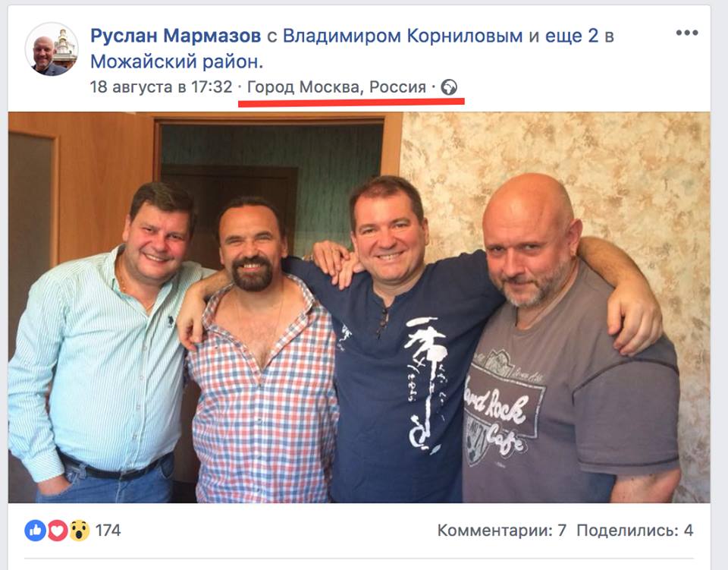728x570 pixels.
Task: Open the Руслан Мармазов profile link
Action: coord(175,36)
